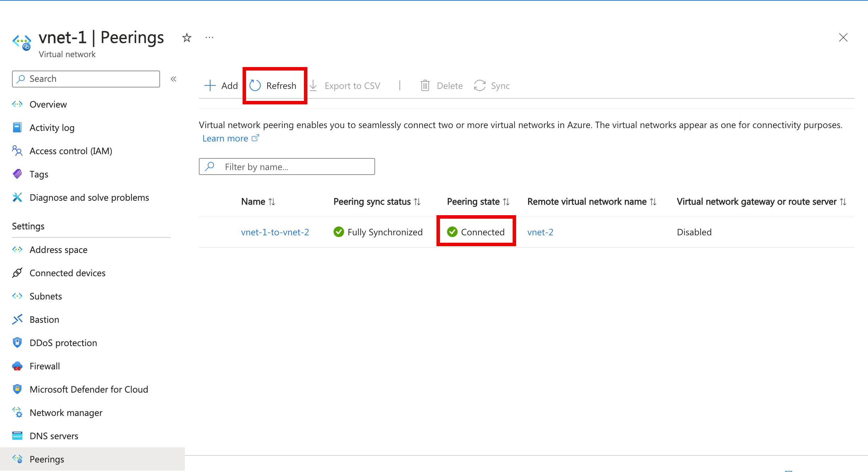Image resolution: width=868 pixels, height=472 pixels.
Task: Click the vnet-1-to-vnet-2 peering link
Action: [x=275, y=232]
